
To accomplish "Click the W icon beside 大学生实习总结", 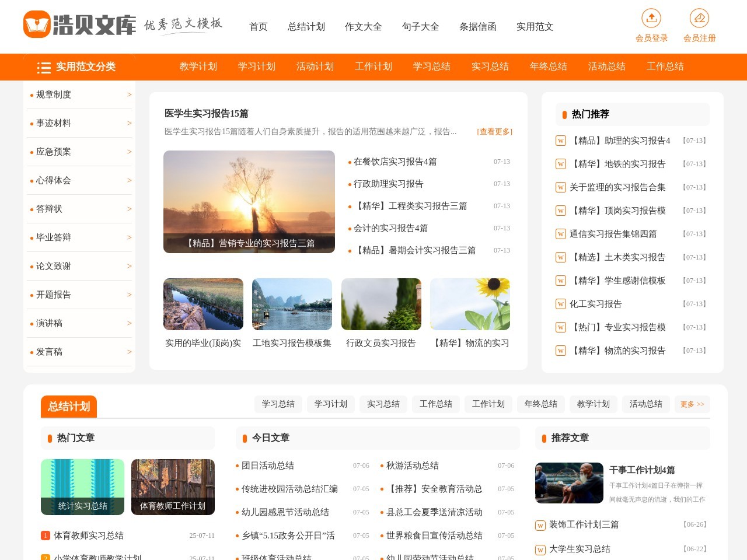I will (x=540, y=549).
